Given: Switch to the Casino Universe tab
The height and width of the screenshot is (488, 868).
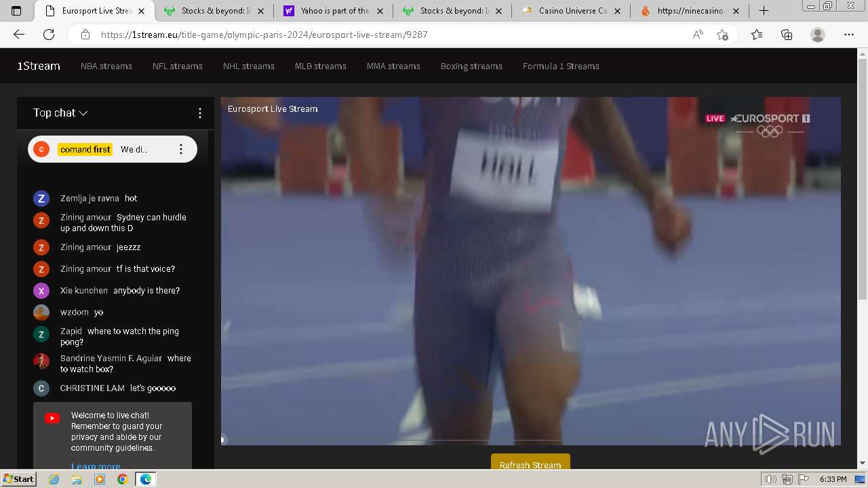Looking at the screenshot, I should [572, 11].
